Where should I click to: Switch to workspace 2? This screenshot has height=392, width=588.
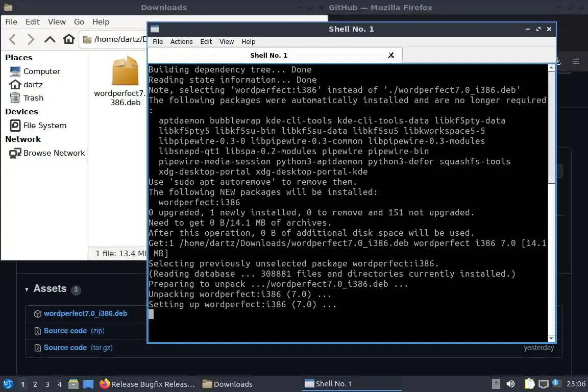coord(35,384)
